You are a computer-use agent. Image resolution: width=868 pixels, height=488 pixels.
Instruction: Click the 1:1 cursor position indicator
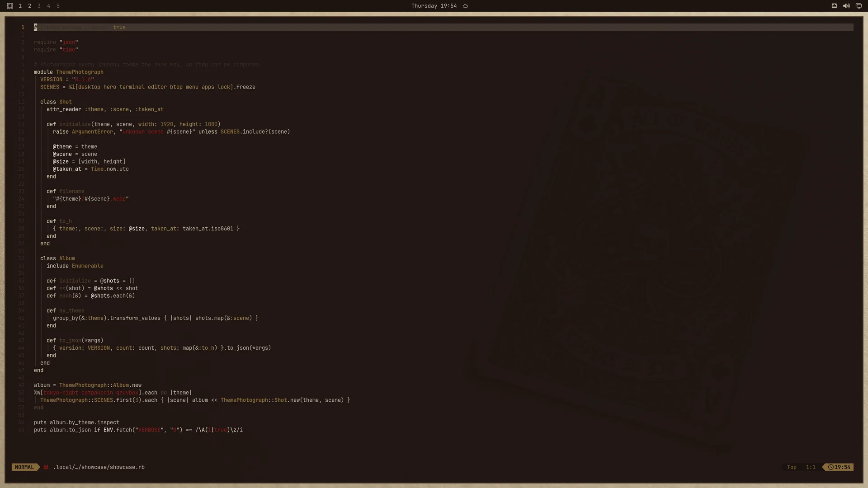[x=811, y=467]
